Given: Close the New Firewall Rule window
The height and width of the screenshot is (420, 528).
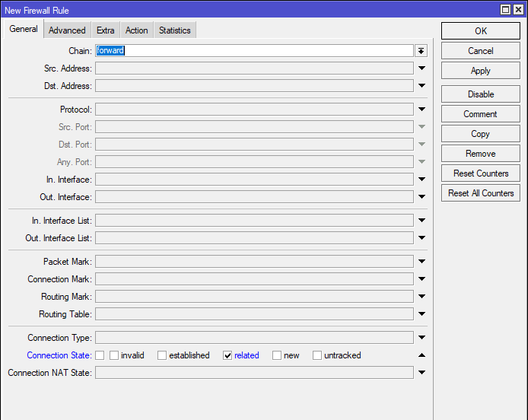Looking at the screenshot, I should point(518,9).
